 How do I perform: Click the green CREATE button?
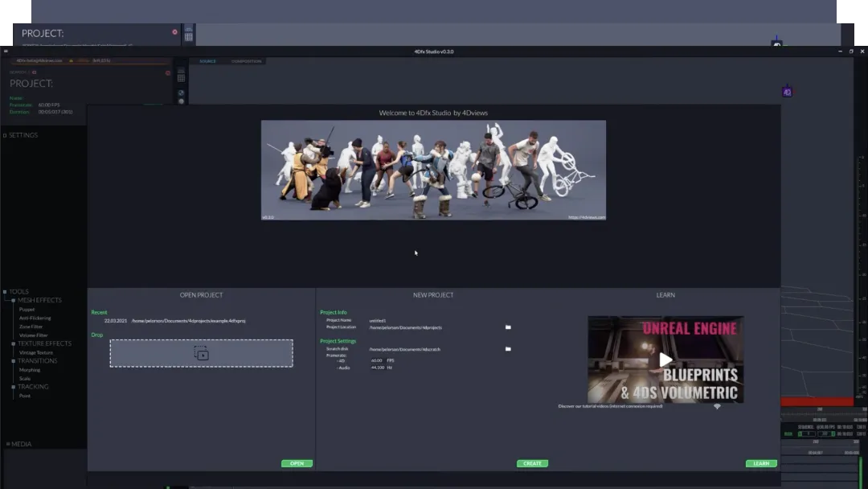pyautogui.click(x=532, y=463)
